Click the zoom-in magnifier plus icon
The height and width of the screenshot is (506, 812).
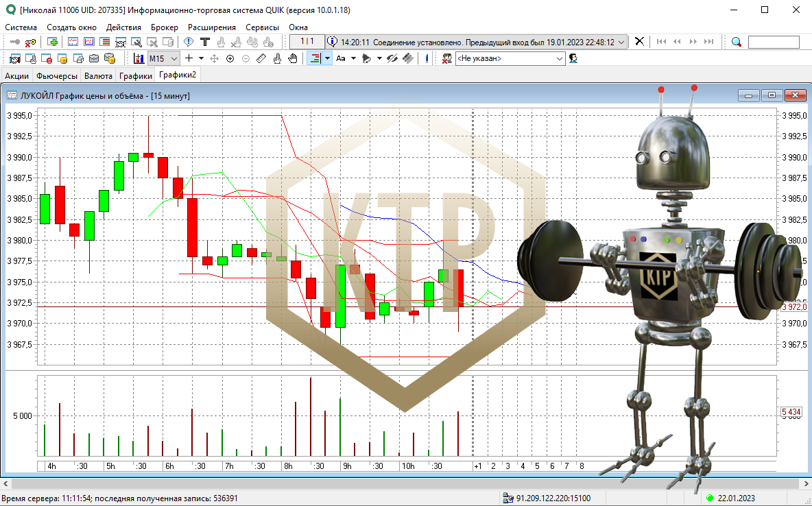click(x=230, y=58)
